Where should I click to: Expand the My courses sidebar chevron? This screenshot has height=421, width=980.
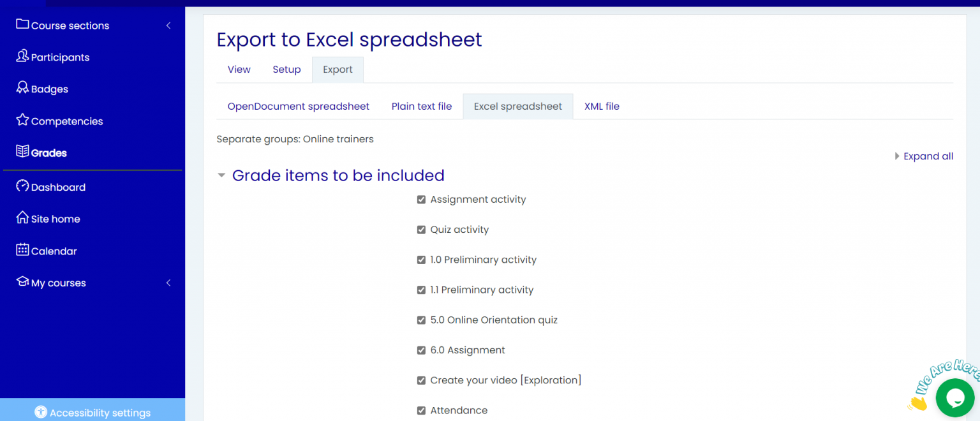tap(168, 281)
